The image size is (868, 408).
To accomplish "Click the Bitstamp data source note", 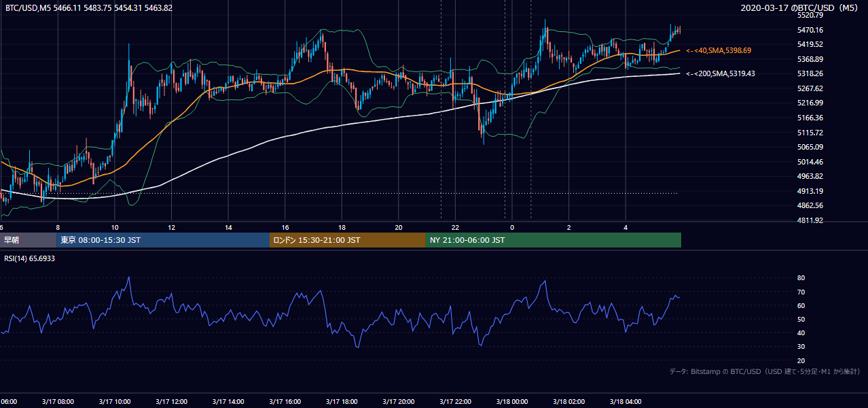I will tap(765, 371).
